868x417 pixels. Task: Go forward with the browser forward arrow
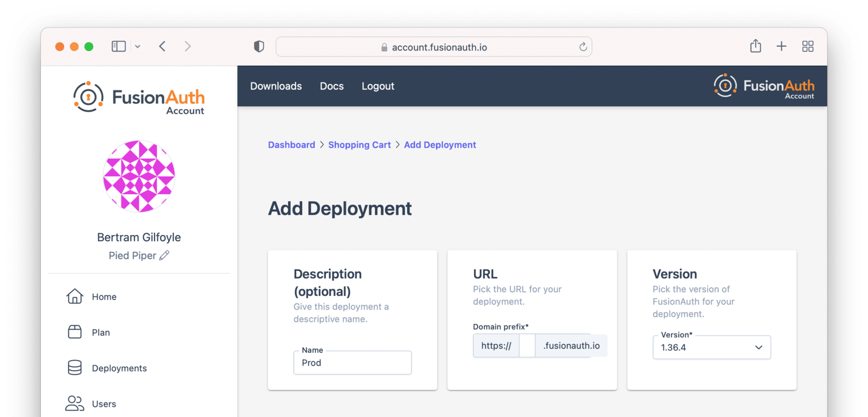(188, 46)
